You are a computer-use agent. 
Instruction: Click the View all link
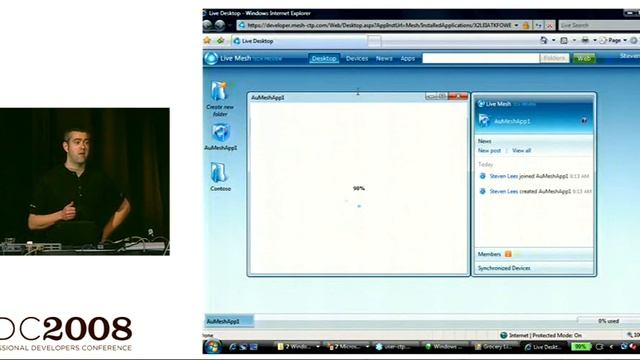coord(521,150)
